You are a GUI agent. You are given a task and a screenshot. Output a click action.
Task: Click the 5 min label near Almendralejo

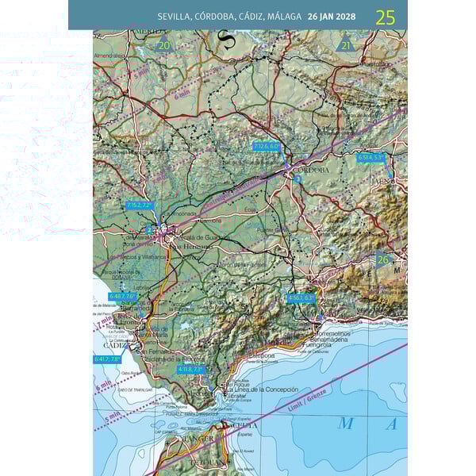141,73
